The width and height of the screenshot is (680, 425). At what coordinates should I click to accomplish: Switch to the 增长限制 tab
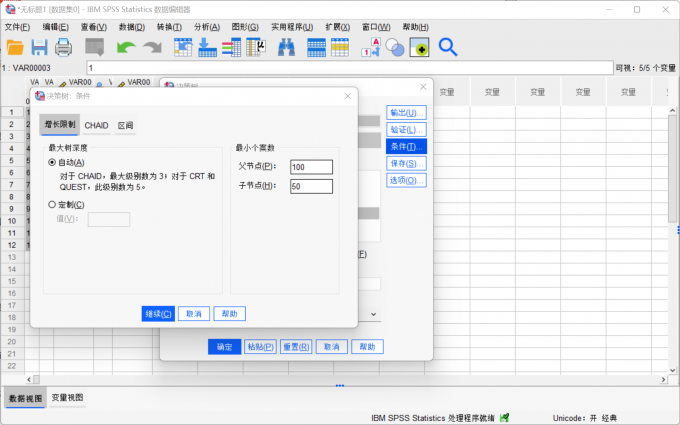(60, 125)
